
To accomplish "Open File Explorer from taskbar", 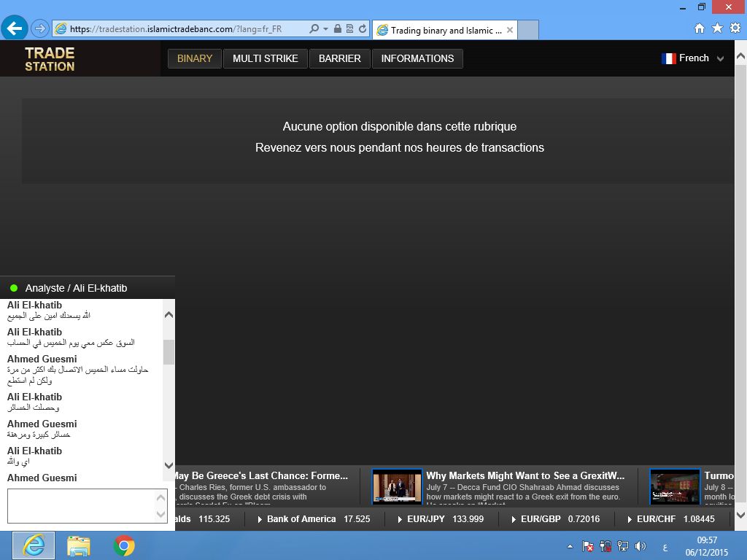I will pos(79,546).
